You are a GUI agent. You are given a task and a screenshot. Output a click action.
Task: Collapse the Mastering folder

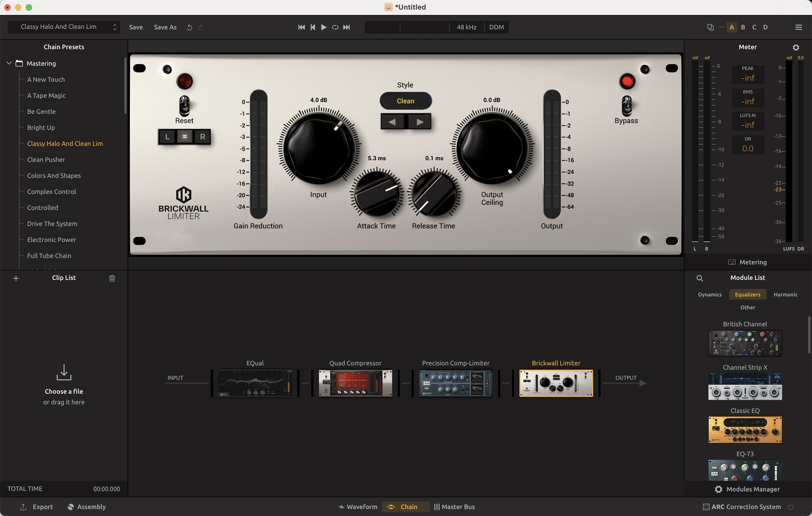tap(9, 63)
